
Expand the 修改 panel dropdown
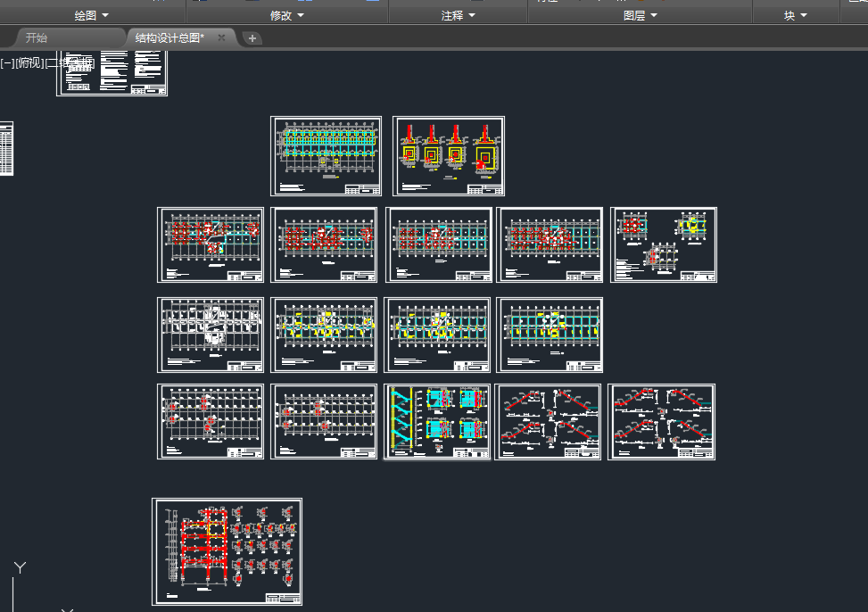coord(286,15)
